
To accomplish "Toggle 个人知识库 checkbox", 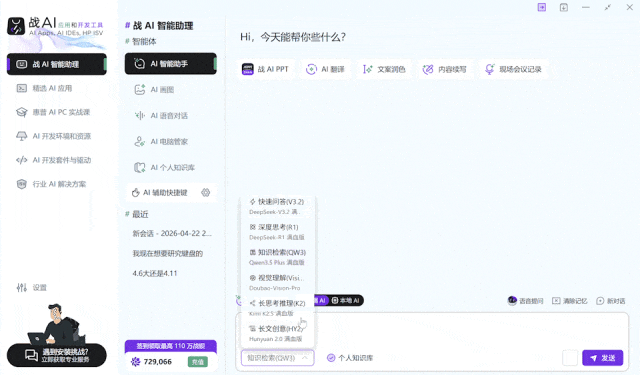I will pyautogui.click(x=350, y=358).
